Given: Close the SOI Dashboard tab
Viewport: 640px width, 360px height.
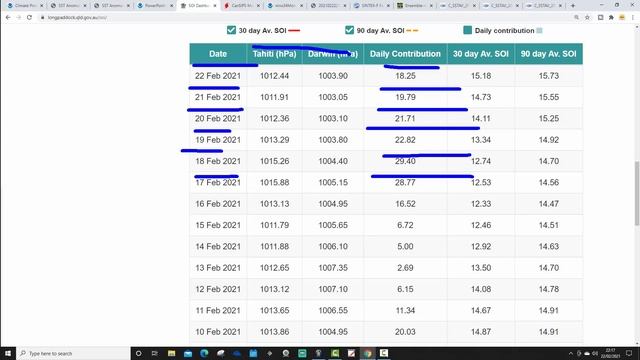Looking at the screenshot, I should pyautogui.click(x=215, y=6).
